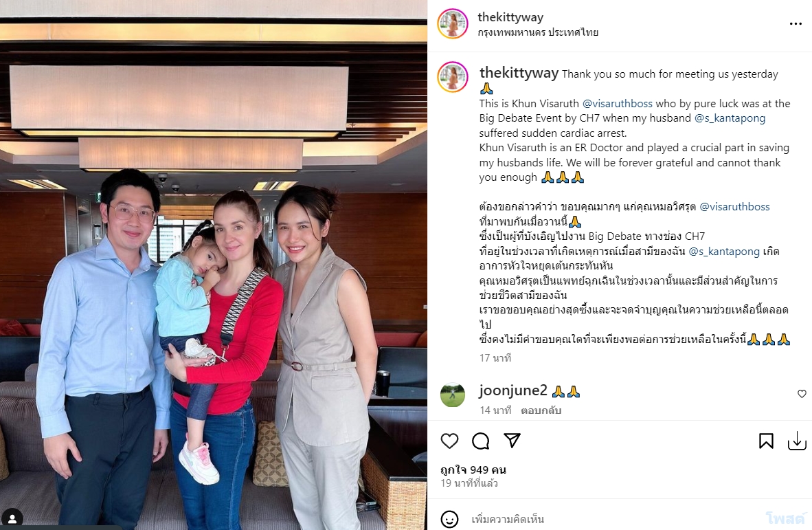The height and width of the screenshot is (530, 812).
Task: Show tagged people icon on the photo
Action: pyautogui.click(x=12, y=518)
